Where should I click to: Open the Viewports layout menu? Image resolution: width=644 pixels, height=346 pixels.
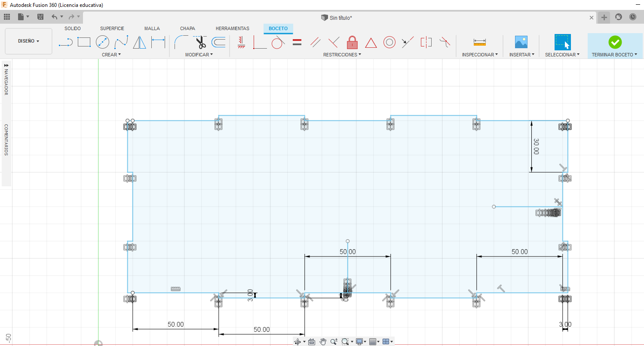pyautogui.click(x=386, y=342)
